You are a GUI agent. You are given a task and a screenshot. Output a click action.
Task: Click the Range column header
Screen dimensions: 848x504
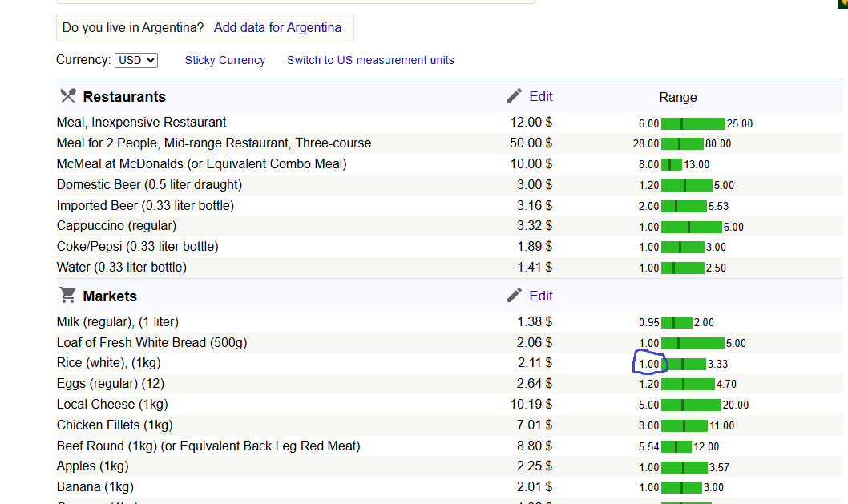click(678, 97)
